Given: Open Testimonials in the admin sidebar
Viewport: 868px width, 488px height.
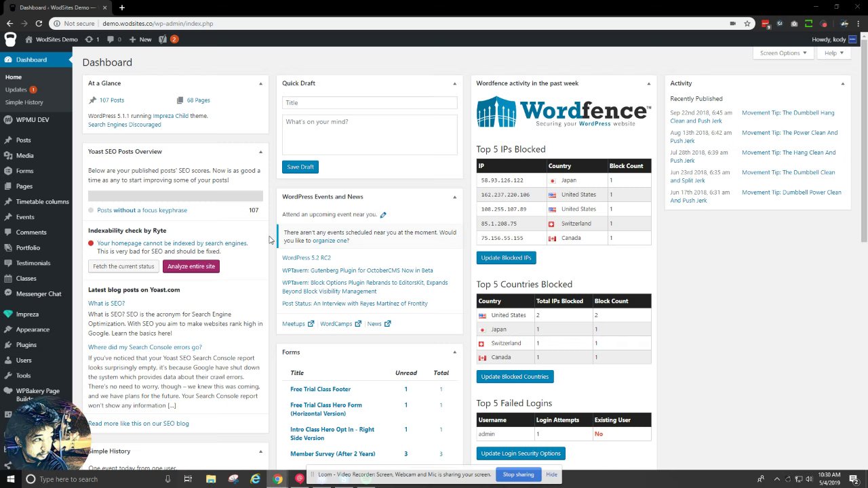Looking at the screenshot, I should [x=33, y=263].
